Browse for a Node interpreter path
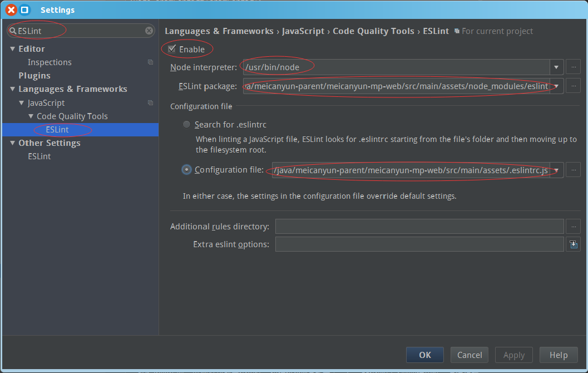Viewport: 588px width, 373px height. coord(574,66)
